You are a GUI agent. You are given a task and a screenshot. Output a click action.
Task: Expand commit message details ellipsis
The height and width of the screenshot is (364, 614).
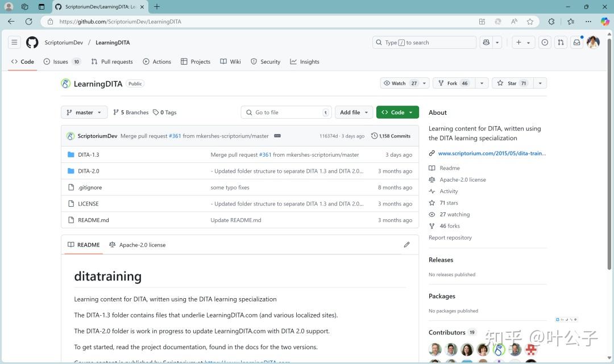(x=277, y=136)
